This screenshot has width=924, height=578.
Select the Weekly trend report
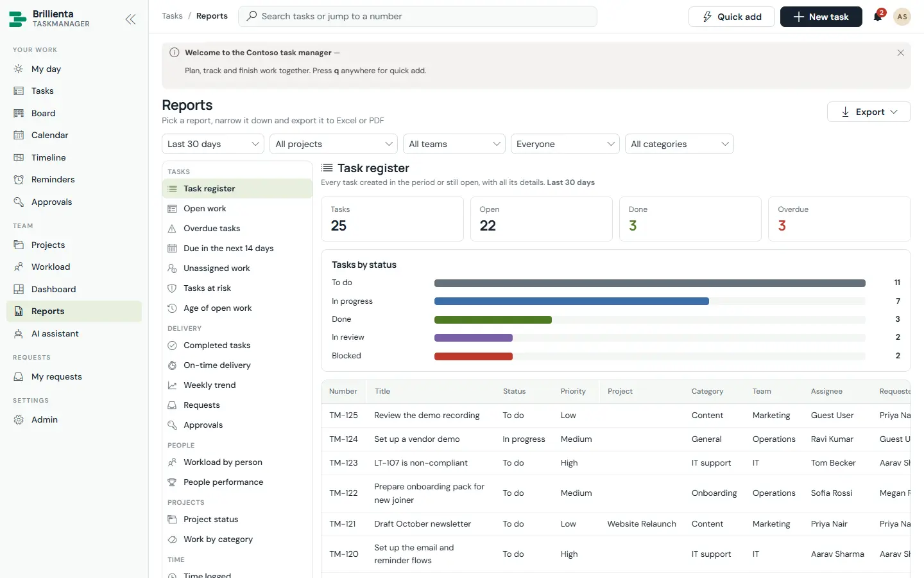[x=237, y=385]
